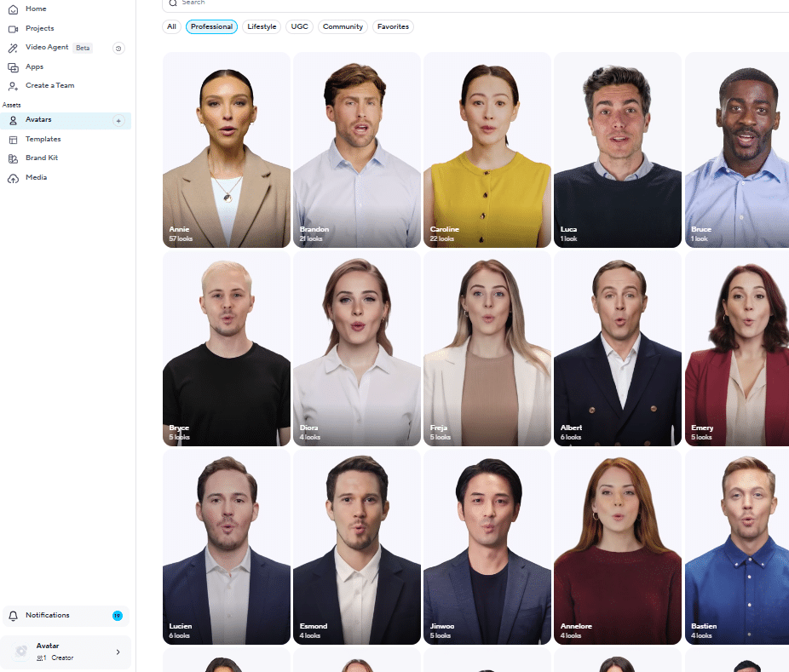The height and width of the screenshot is (672, 789).
Task: Click the plus icon next to Avatars
Action: coord(118,121)
